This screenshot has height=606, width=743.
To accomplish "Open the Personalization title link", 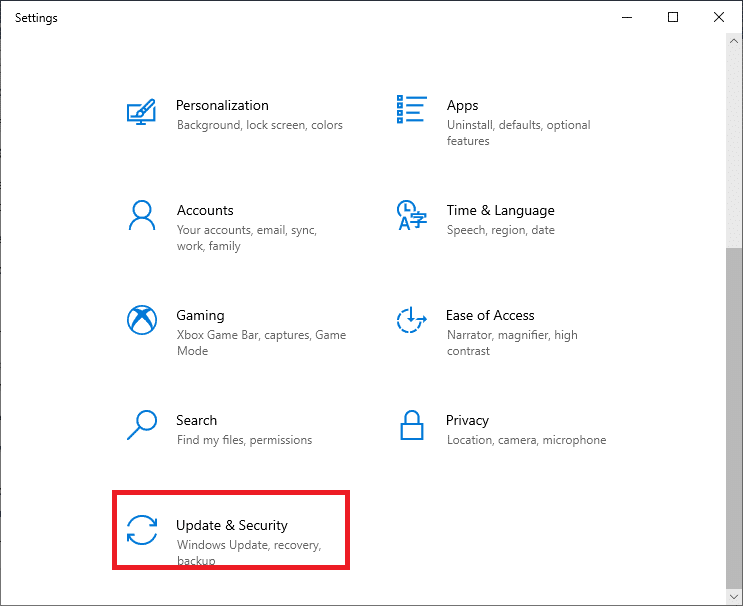I will point(222,105).
